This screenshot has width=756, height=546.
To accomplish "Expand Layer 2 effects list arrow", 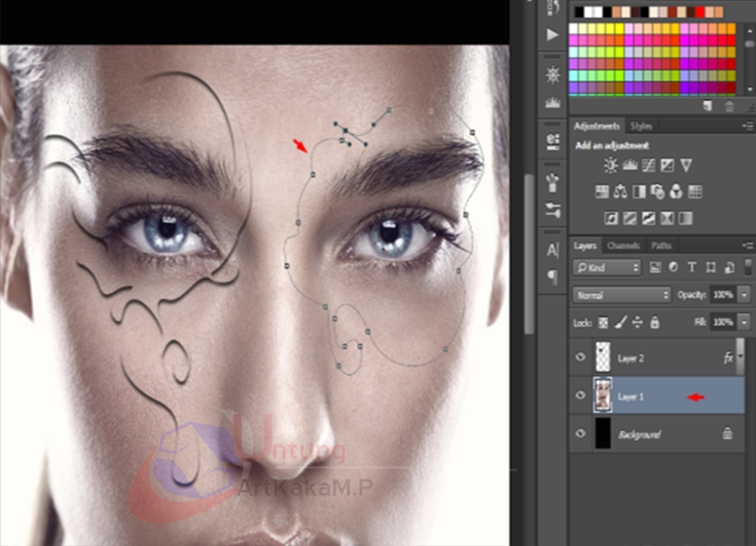I will click(x=740, y=357).
